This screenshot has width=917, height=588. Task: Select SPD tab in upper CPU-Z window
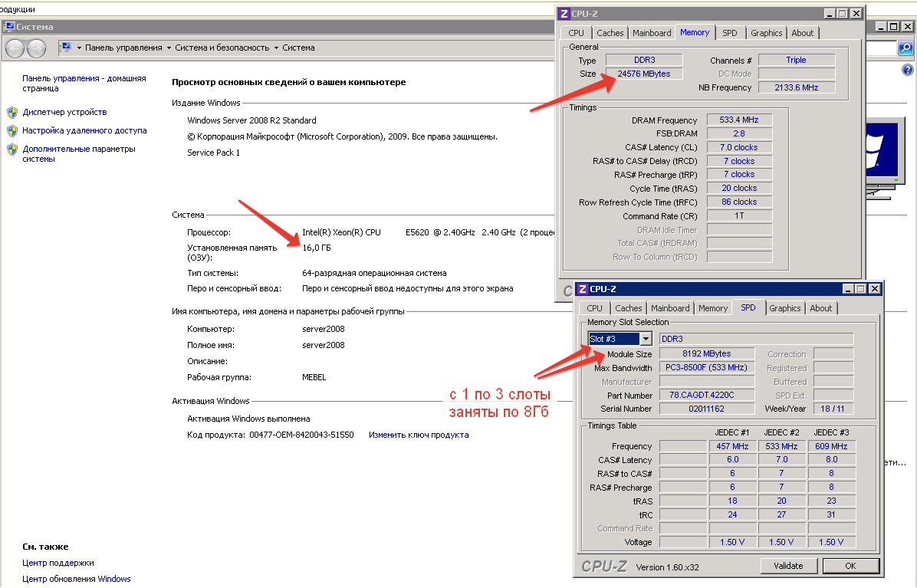tap(730, 33)
